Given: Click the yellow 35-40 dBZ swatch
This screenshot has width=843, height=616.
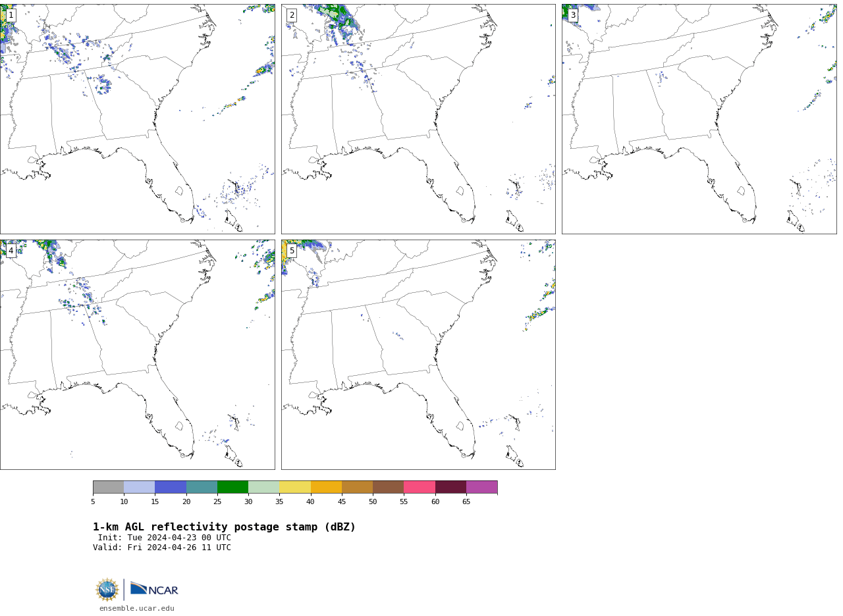Looking at the screenshot, I should click(295, 487).
